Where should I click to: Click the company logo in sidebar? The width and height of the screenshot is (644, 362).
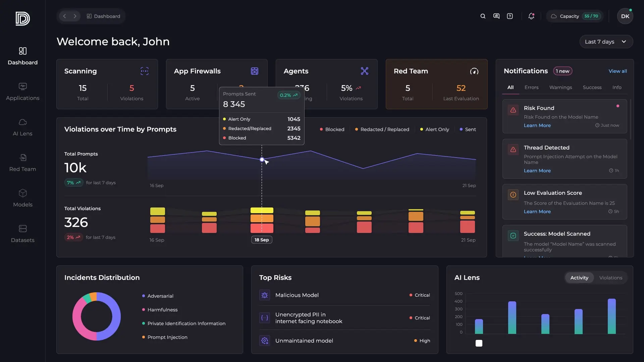[x=22, y=18]
